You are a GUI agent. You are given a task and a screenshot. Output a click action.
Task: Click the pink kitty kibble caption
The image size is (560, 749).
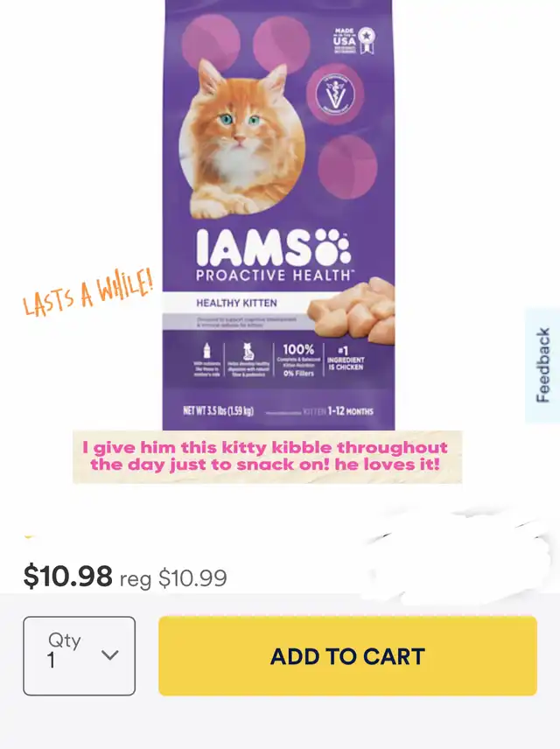pyautogui.click(x=265, y=456)
